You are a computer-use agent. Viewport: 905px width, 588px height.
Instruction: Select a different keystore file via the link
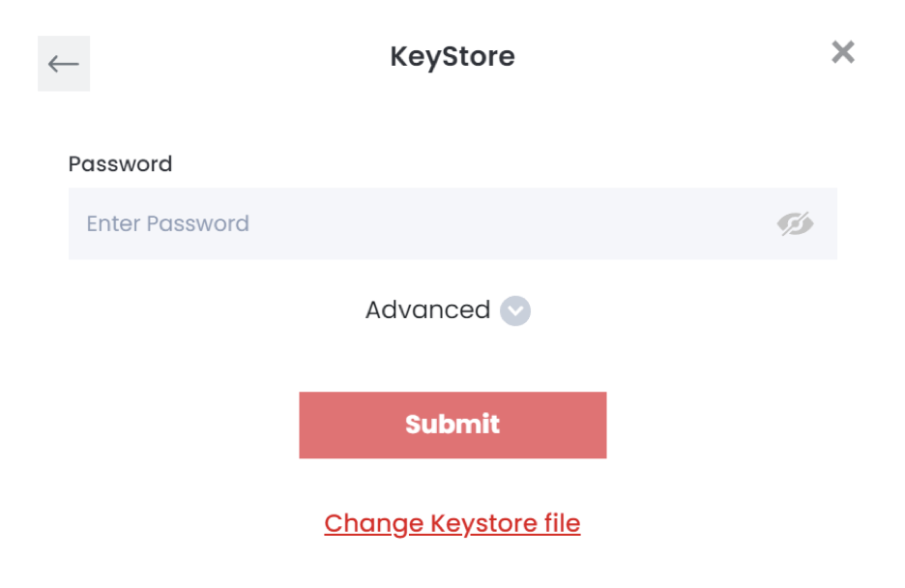(x=452, y=524)
